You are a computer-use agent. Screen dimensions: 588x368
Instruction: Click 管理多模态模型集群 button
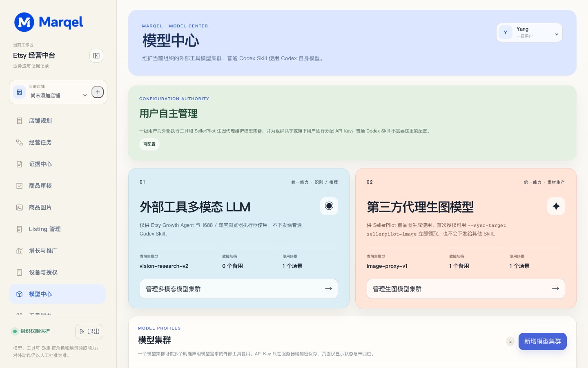pos(239,289)
